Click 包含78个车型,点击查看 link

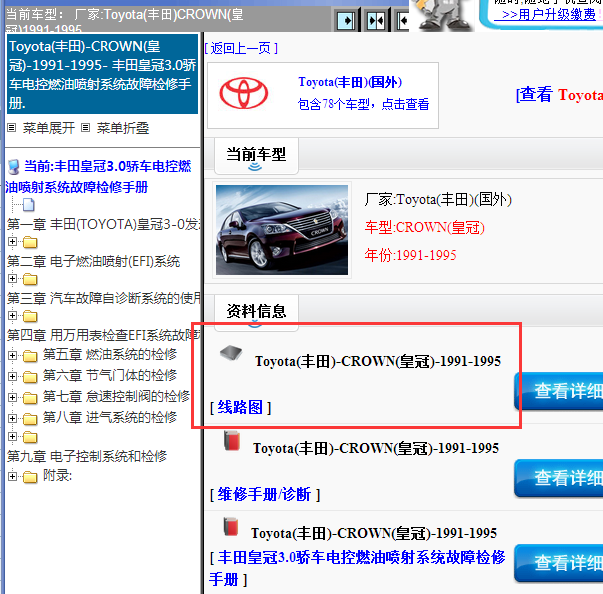pos(363,104)
